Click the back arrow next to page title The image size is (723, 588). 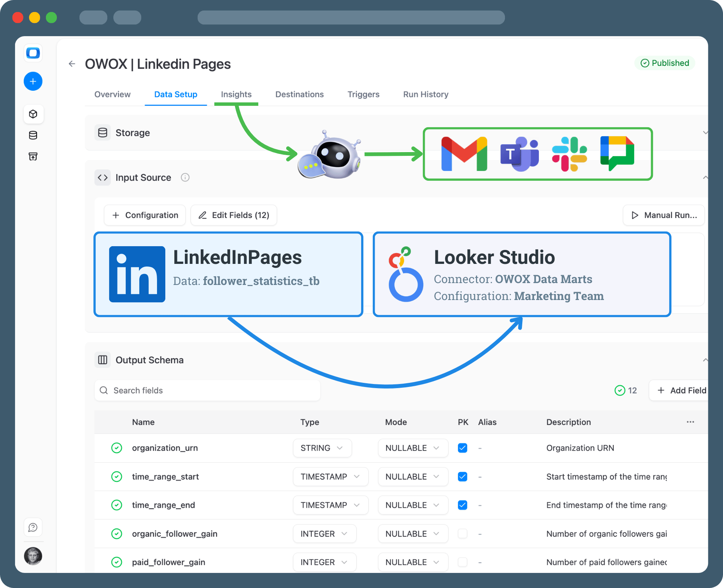72,64
